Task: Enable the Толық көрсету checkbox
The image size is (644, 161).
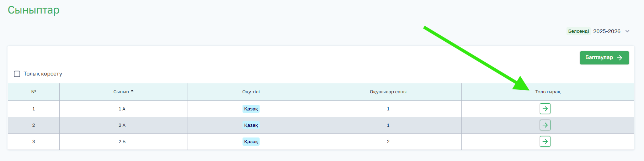Action: point(17,74)
